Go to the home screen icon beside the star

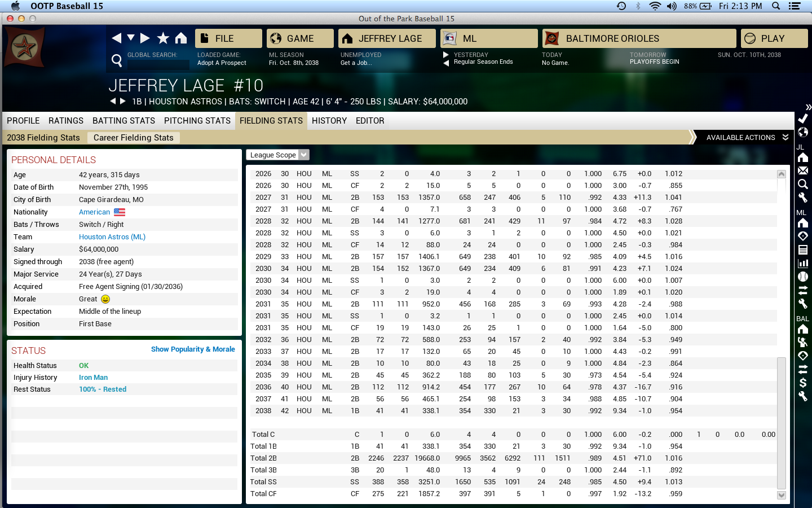click(x=181, y=38)
